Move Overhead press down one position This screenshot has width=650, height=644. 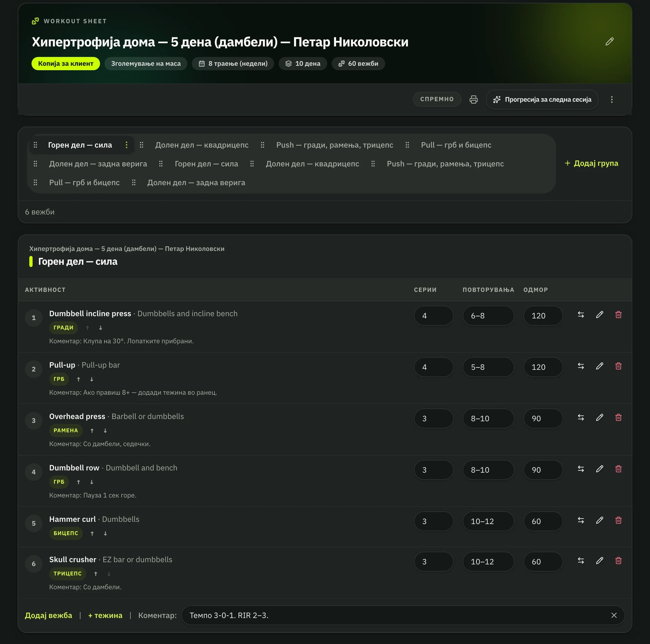click(x=105, y=431)
